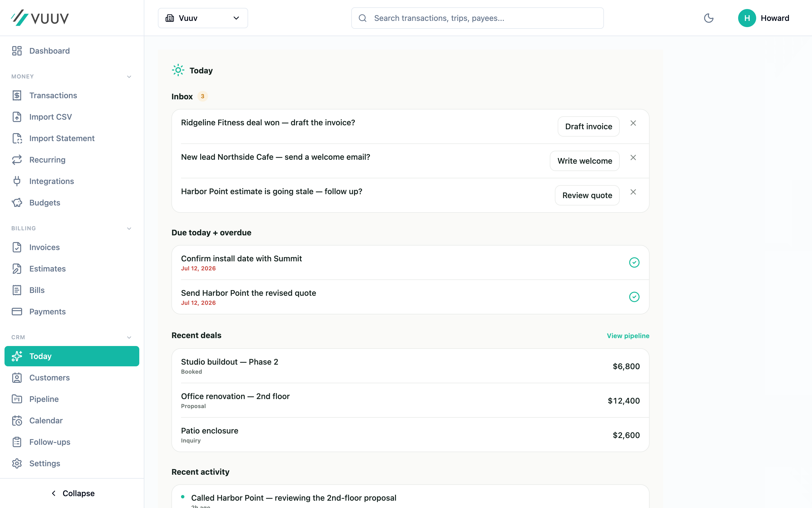Click the Integrations plug icon

(17, 181)
